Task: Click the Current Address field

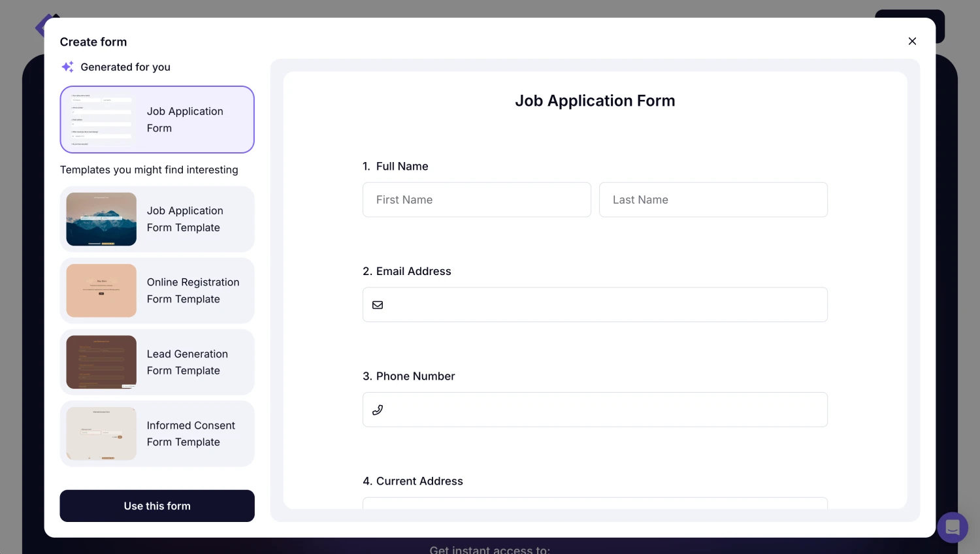Action: pos(595,503)
